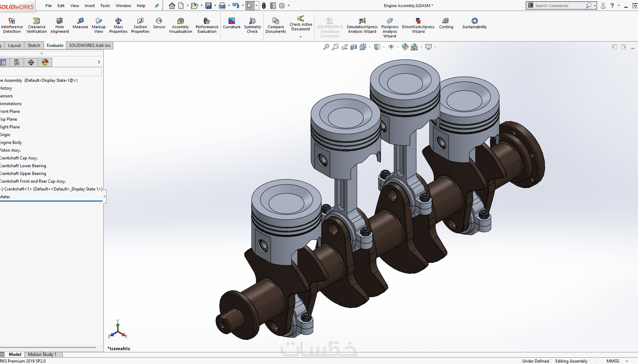Launch the Mass Properties tool
This screenshot has width=638, height=364.
tap(118, 26)
